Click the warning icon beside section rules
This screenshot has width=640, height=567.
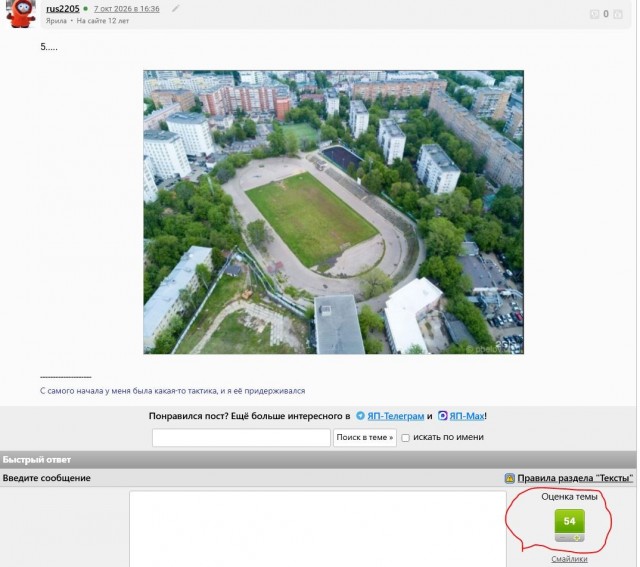pyautogui.click(x=509, y=478)
